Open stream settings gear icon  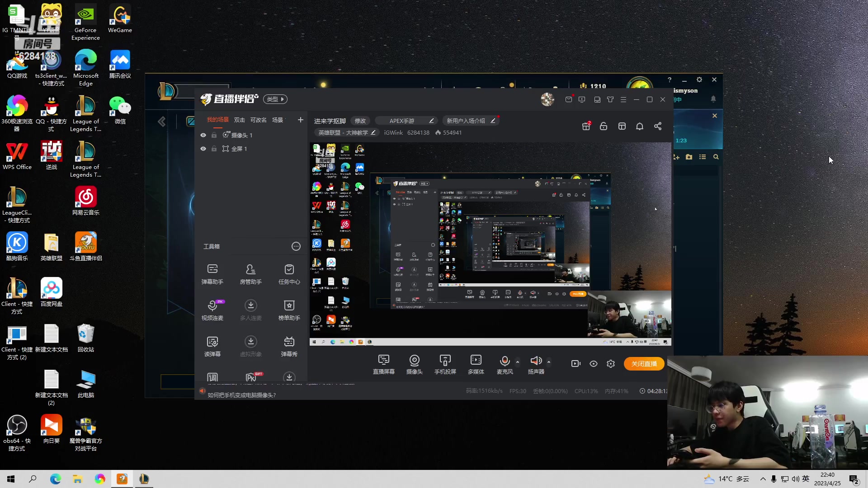tap(611, 364)
